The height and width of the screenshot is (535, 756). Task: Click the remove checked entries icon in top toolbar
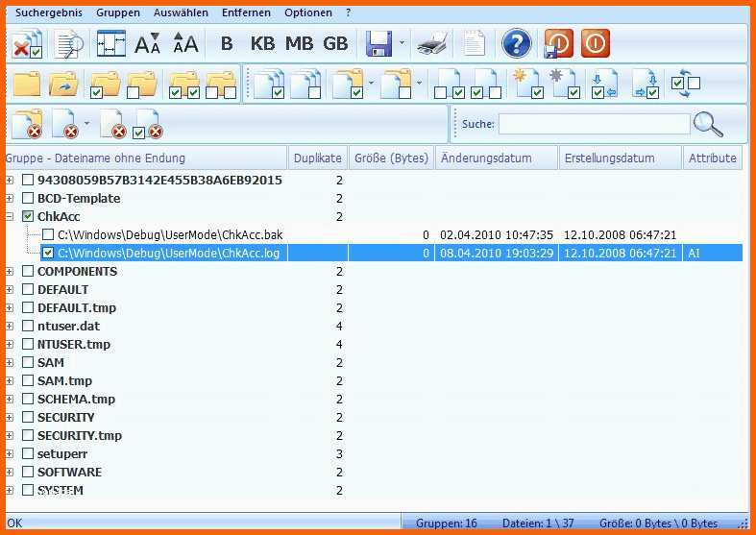coord(27,44)
